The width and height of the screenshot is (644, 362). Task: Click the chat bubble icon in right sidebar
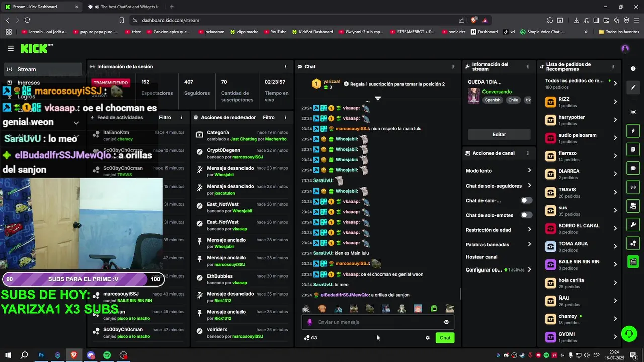tap(633, 168)
